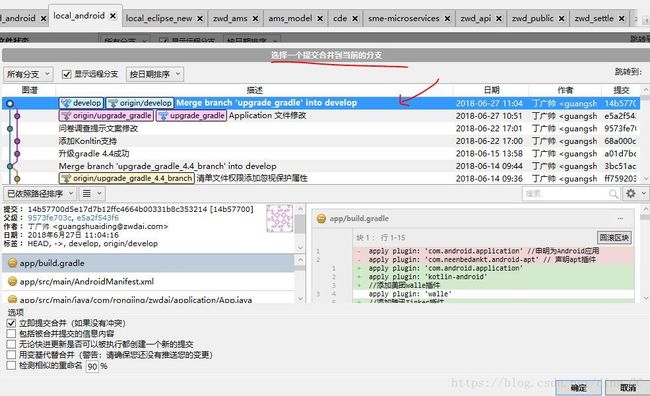Click the 描述 column header
650x396 pixels.
[x=255, y=90]
